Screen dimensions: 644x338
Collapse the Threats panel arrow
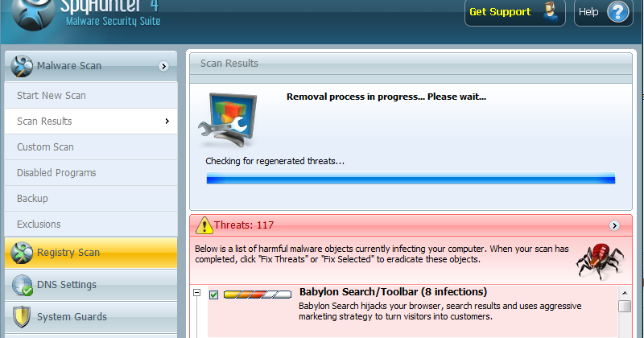(614, 225)
